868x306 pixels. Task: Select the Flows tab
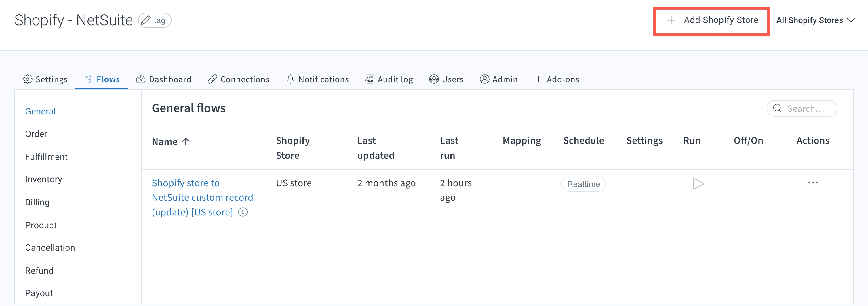(x=102, y=79)
